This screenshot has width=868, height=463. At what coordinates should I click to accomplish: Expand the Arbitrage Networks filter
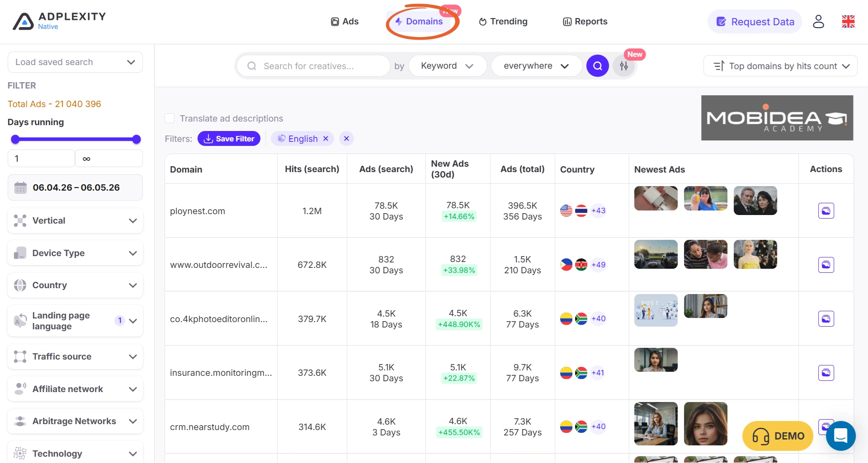tap(75, 421)
